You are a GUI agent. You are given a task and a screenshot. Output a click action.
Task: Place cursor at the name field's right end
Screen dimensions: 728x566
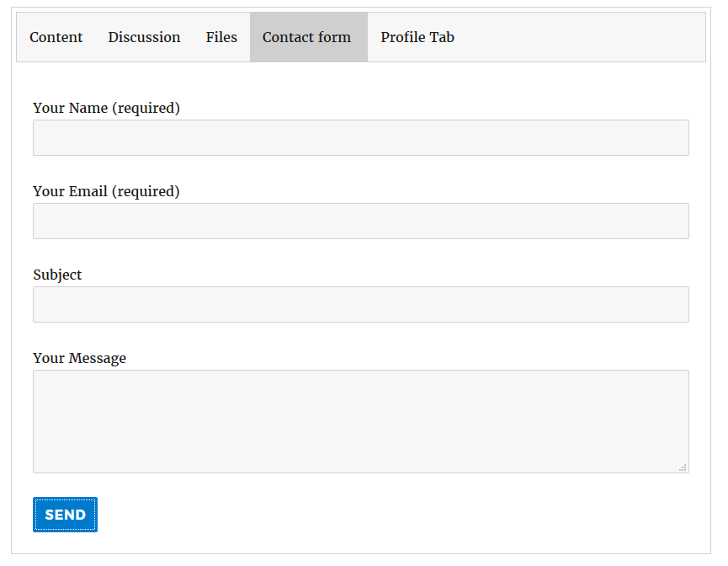pos(683,138)
